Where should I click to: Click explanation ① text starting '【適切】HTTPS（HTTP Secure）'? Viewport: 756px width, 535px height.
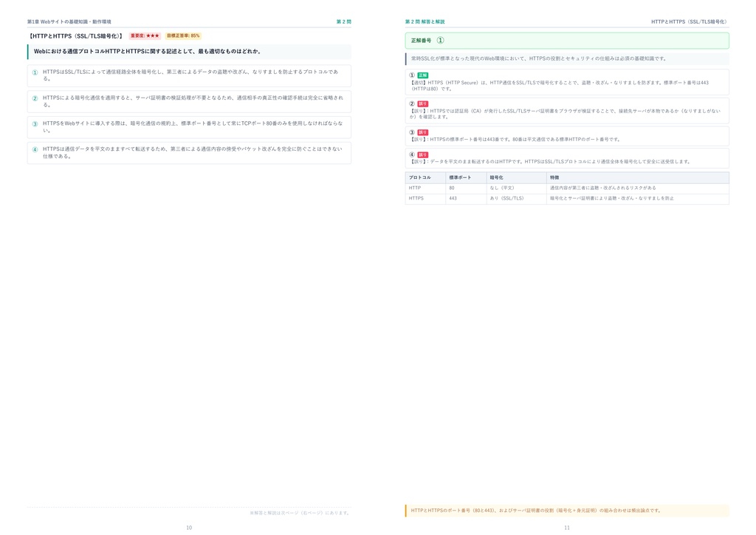click(x=560, y=86)
